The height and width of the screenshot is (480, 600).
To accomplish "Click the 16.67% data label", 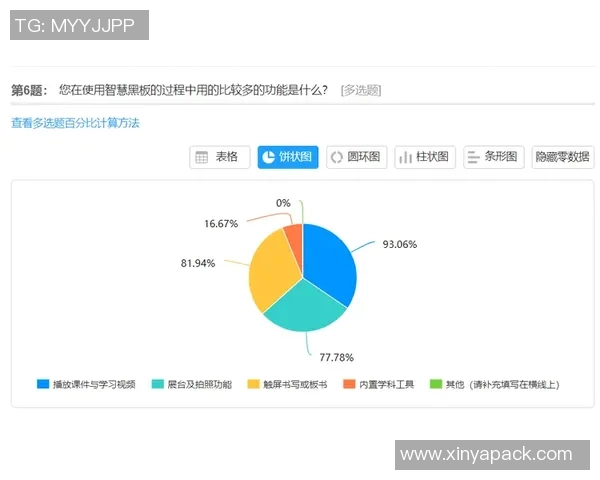I will [221, 224].
